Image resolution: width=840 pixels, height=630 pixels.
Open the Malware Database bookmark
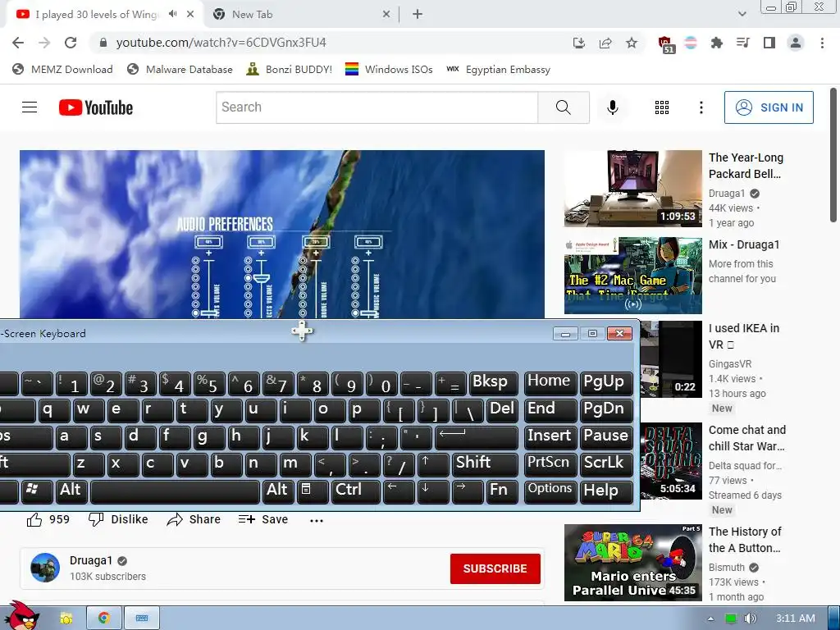(x=180, y=70)
